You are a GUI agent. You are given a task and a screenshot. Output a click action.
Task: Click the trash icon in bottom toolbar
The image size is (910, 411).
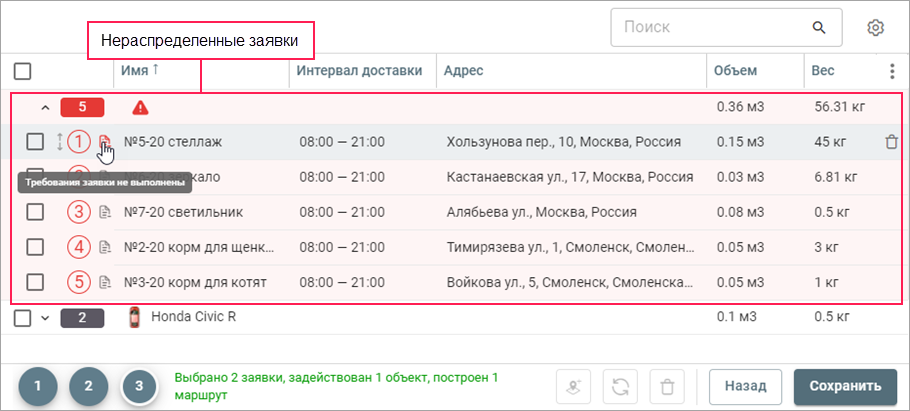(667, 386)
